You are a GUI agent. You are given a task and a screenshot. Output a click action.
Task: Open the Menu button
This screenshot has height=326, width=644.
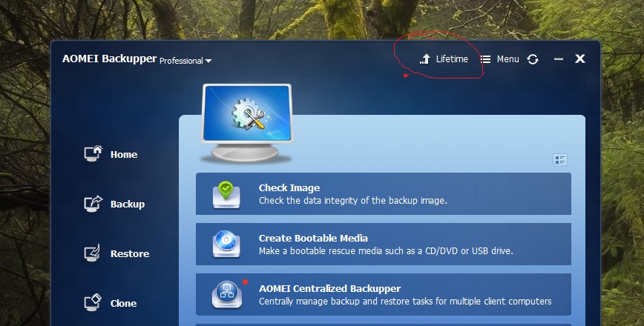pyautogui.click(x=500, y=59)
